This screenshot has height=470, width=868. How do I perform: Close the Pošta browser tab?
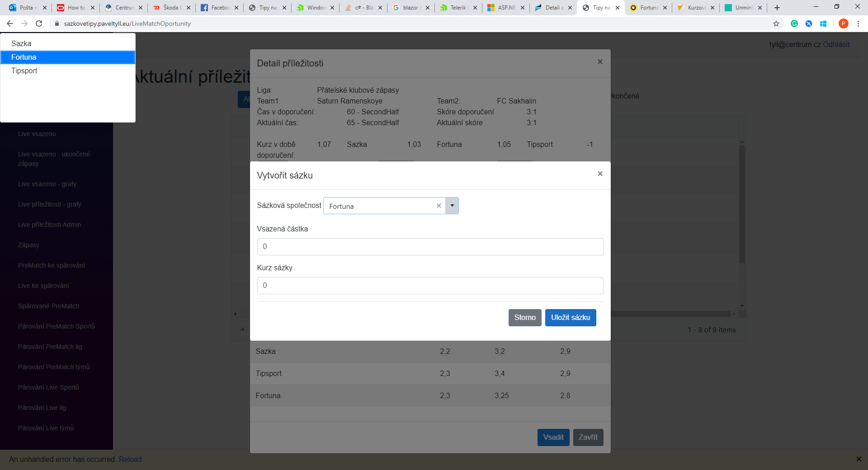(x=45, y=8)
